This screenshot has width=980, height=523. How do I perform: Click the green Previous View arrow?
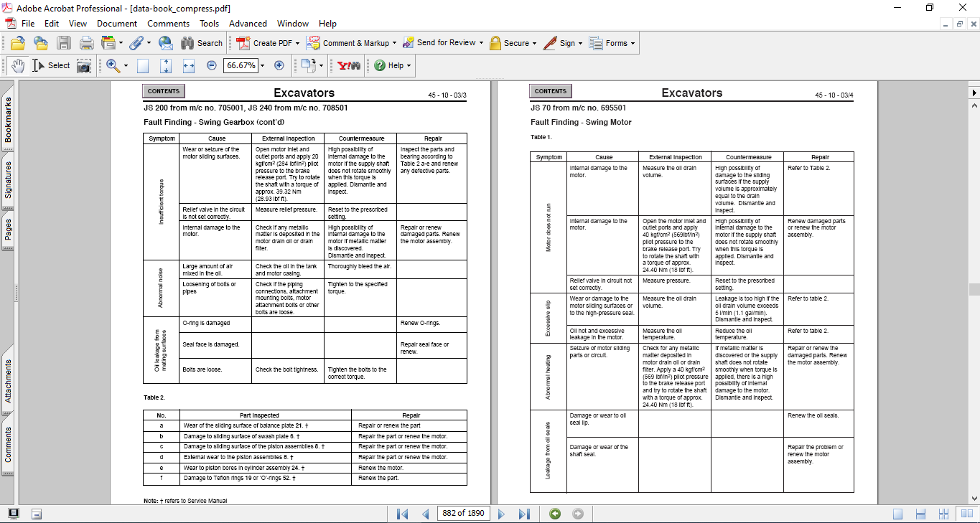554,514
